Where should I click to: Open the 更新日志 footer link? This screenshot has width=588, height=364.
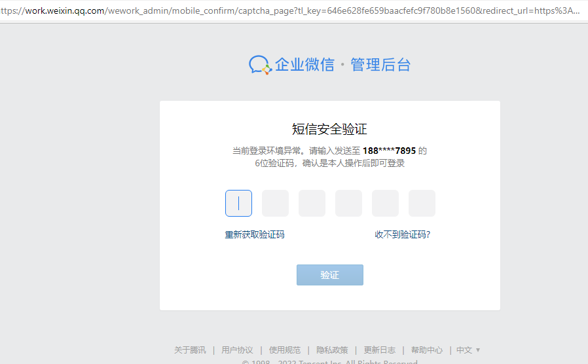click(380, 350)
